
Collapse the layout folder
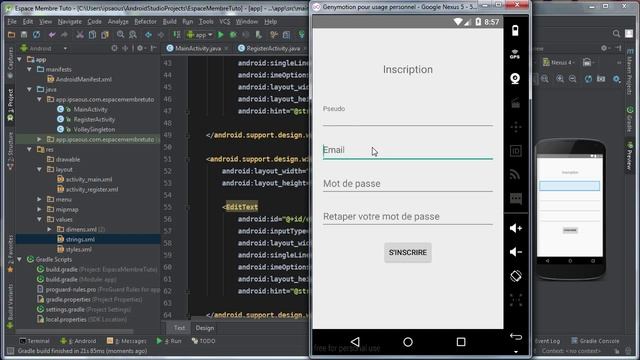click(x=39, y=169)
